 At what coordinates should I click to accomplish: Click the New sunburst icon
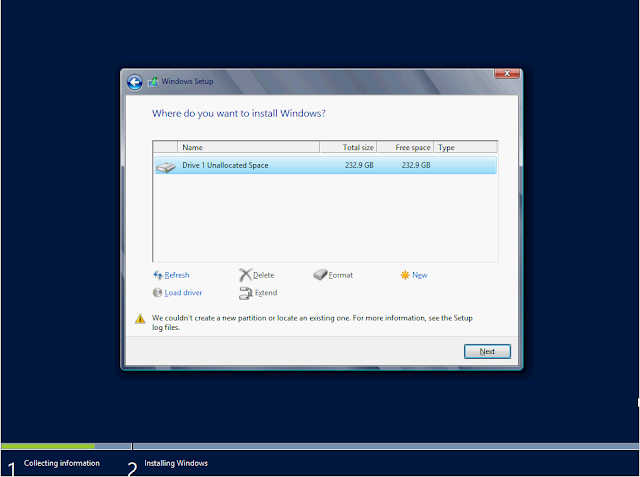coord(404,275)
